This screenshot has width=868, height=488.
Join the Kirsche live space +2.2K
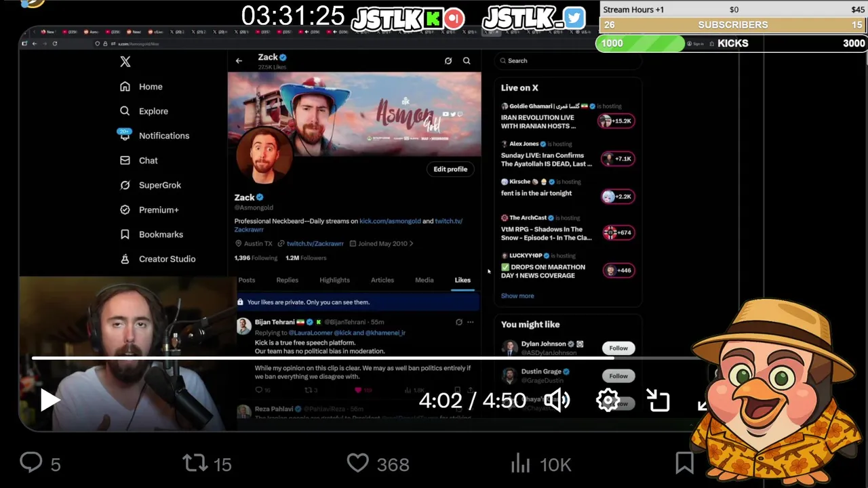coord(618,197)
